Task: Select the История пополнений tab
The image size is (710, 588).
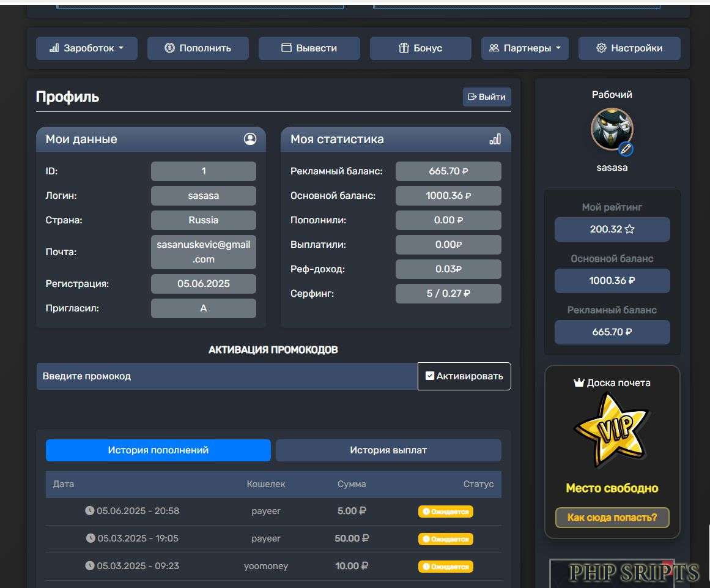Action: pos(158,450)
